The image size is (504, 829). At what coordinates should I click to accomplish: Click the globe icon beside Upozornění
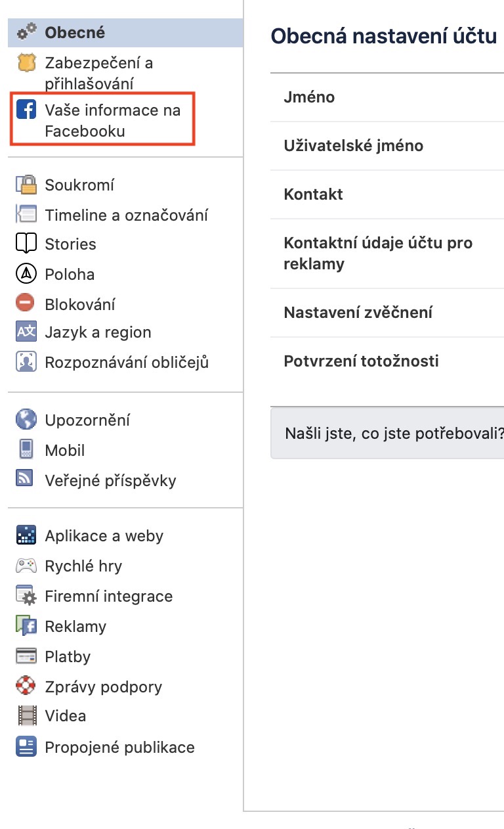[x=26, y=420]
